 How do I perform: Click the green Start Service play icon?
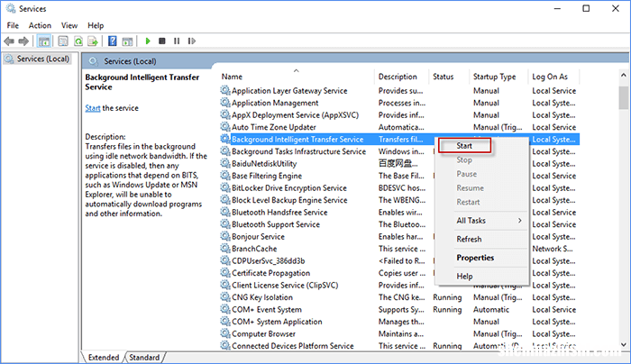148,41
